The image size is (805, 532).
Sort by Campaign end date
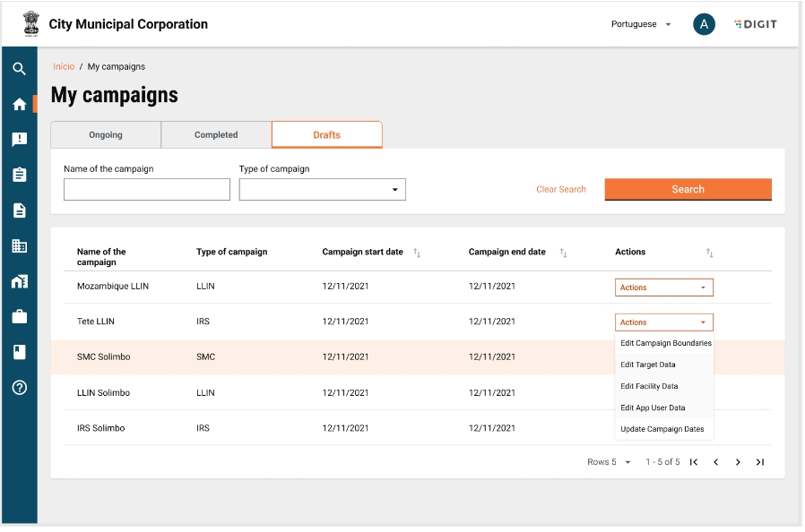[563, 253]
